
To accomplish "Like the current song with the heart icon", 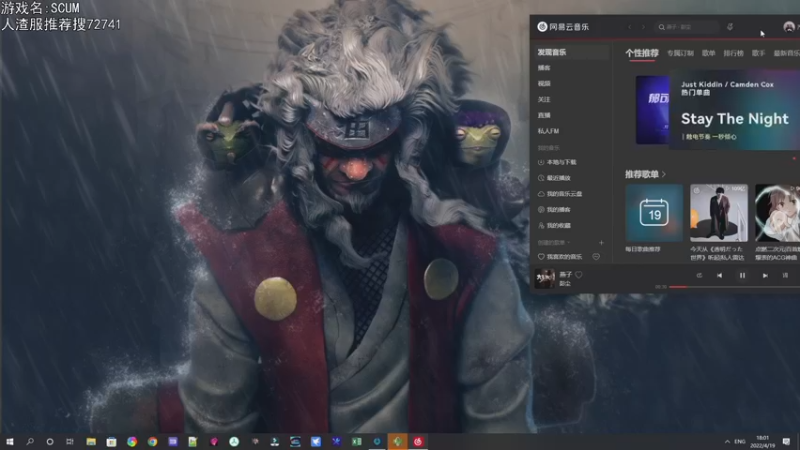I will [x=579, y=274].
